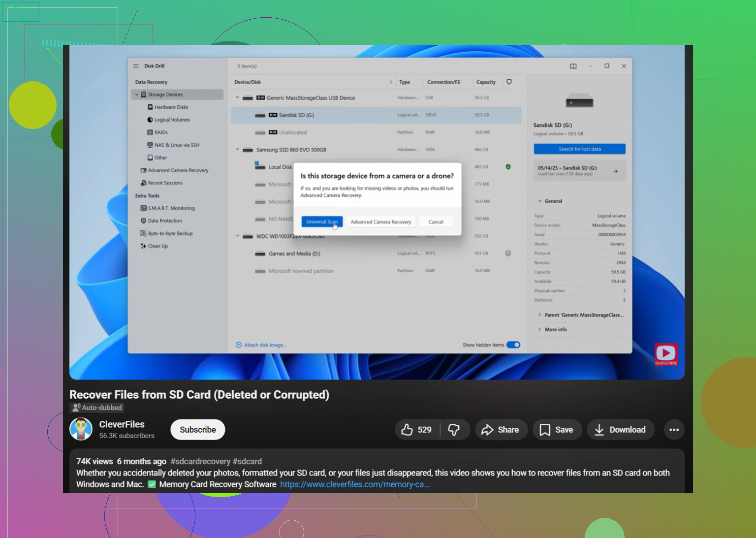Click the arrow on the 05/14/25 Sandisk session
Screen dimensions: 756x538
pos(615,171)
